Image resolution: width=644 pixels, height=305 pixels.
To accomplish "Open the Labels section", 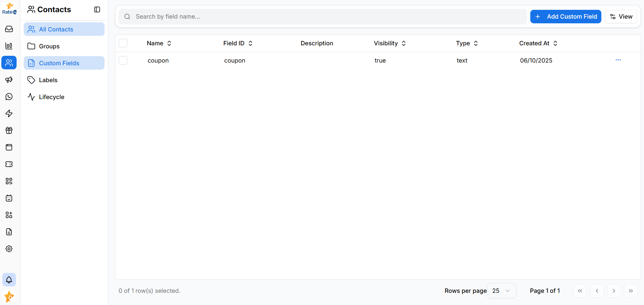I will click(48, 80).
